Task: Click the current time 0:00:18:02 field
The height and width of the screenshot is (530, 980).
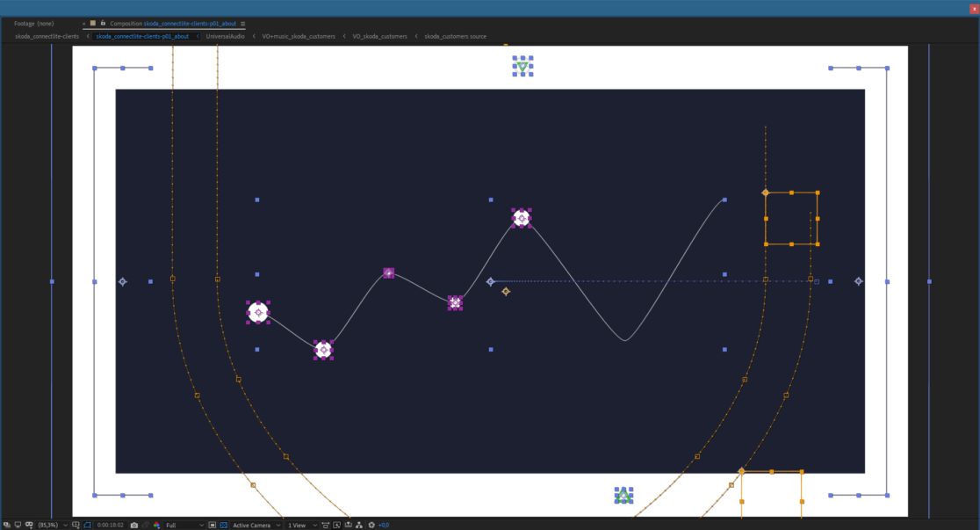Action: pyautogui.click(x=110, y=525)
